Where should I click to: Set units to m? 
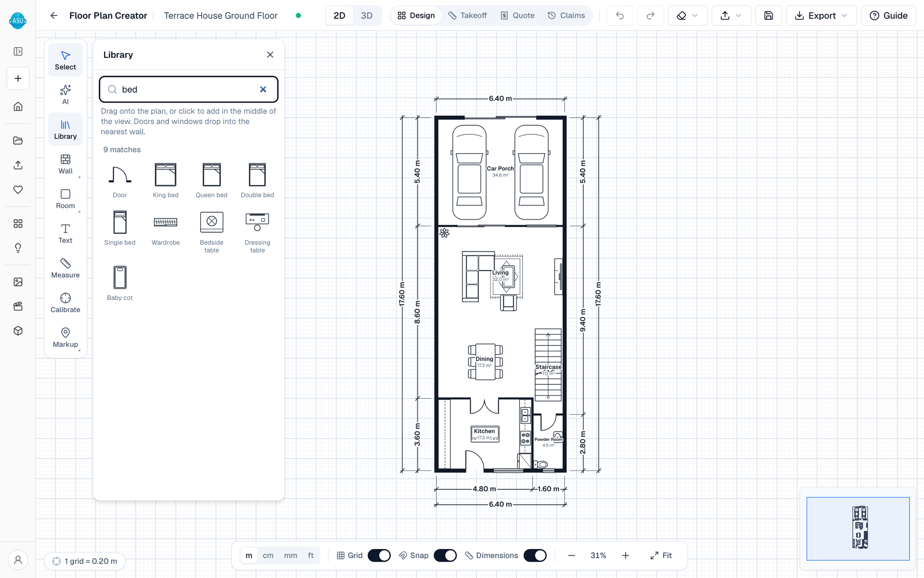coord(249,555)
